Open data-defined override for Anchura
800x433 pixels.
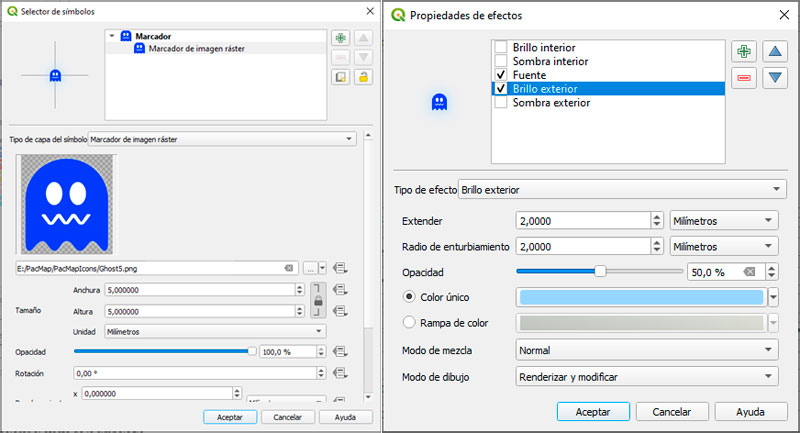pos(340,290)
